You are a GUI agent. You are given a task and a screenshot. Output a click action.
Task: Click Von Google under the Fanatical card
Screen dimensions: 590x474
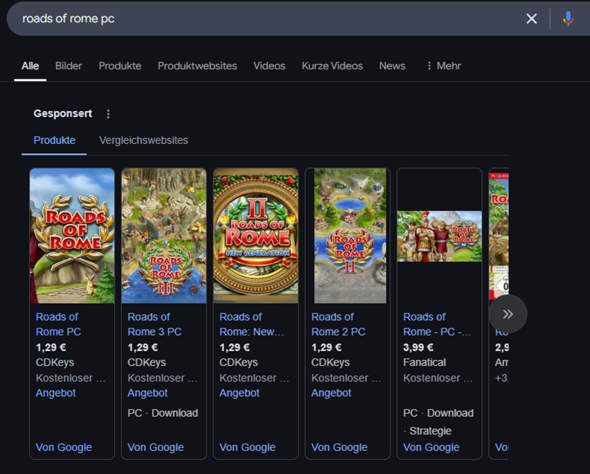tap(431, 447)
